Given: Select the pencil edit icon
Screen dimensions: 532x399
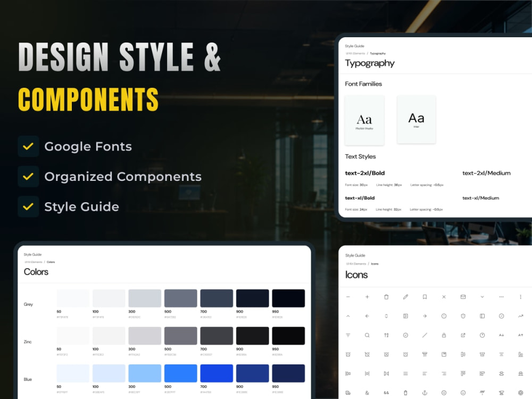Looking at the screenshot, I should (405, 297).
